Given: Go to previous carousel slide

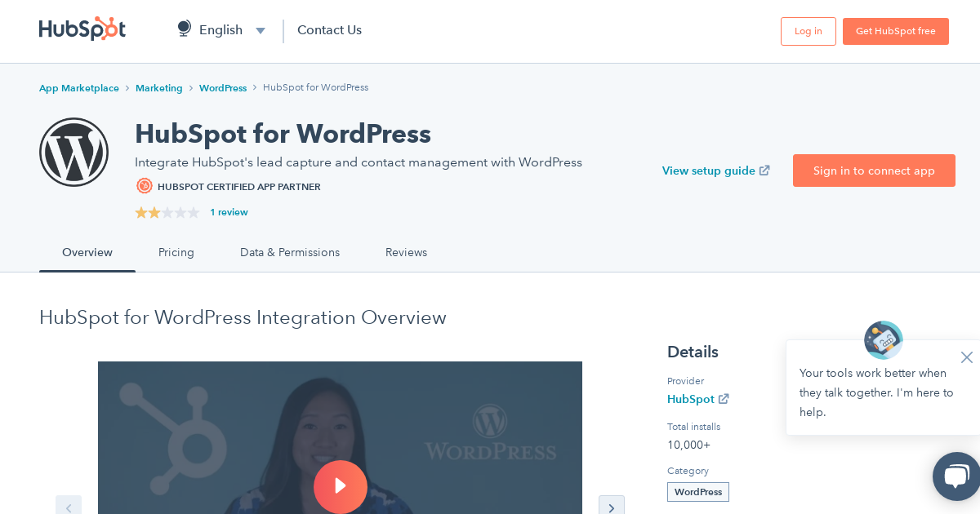Looking at the screenshot, I should point(69,507).
